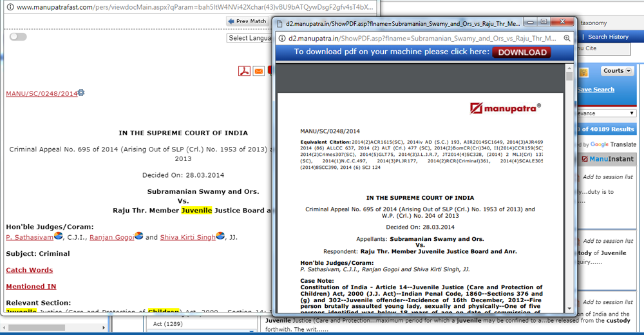The width and height of the screenshot is (644, 335).
Task: Click the page icon in PDF popup title bar
Action: pos(279,24)
